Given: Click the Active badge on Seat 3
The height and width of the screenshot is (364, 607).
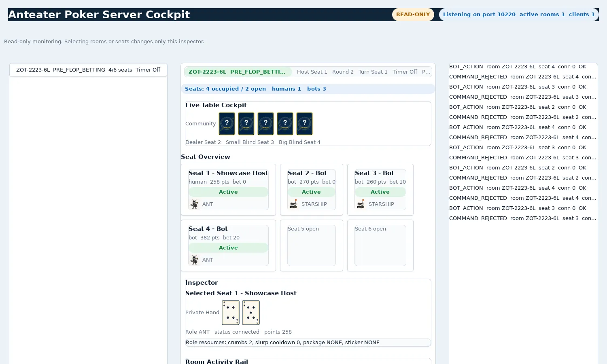Looking at the screenshot, I should pos(380,192).
